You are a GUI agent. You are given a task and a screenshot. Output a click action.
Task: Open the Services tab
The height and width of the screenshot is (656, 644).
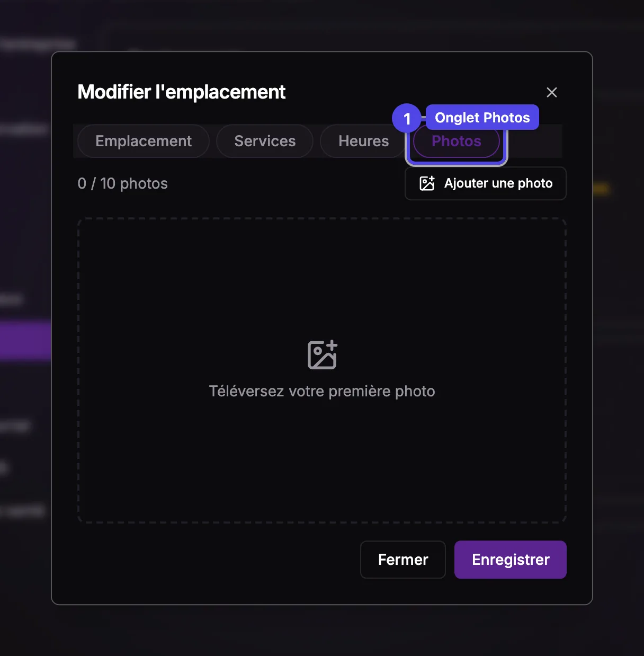pyautogui.click(x=265, y=141)
